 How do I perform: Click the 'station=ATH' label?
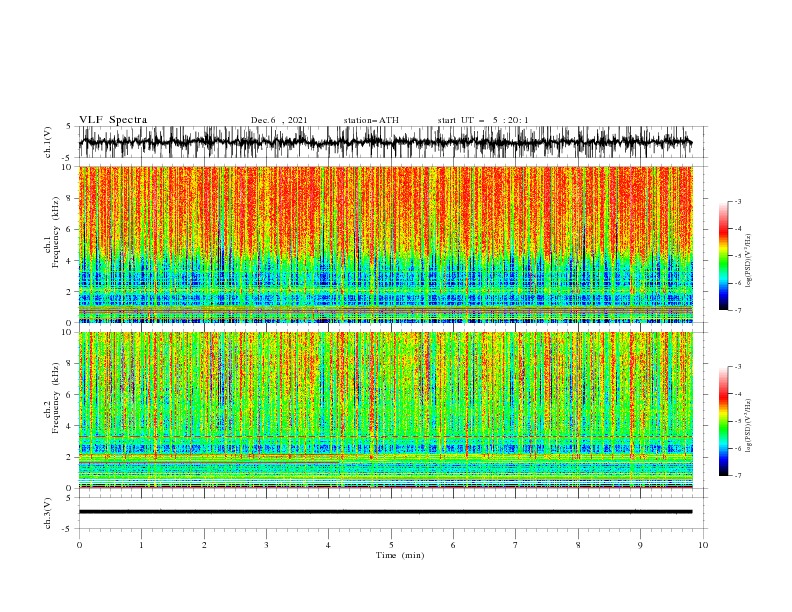coord(371,120)
